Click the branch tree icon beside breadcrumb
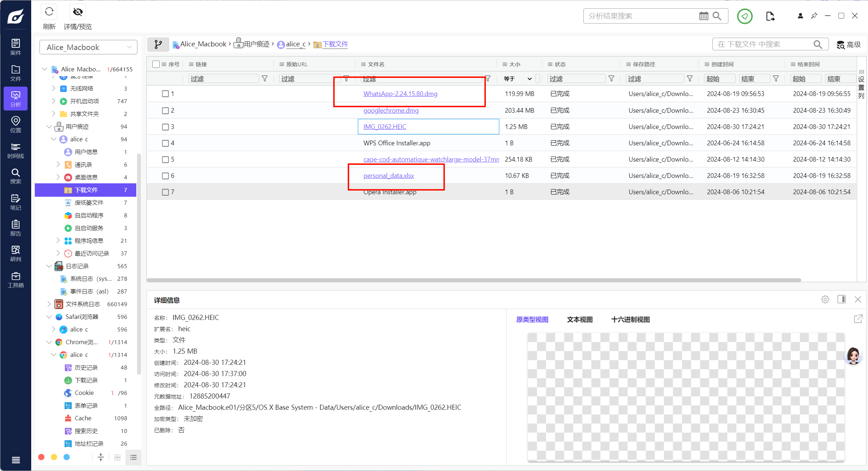868x471 pixels. [x=158, y=44]
